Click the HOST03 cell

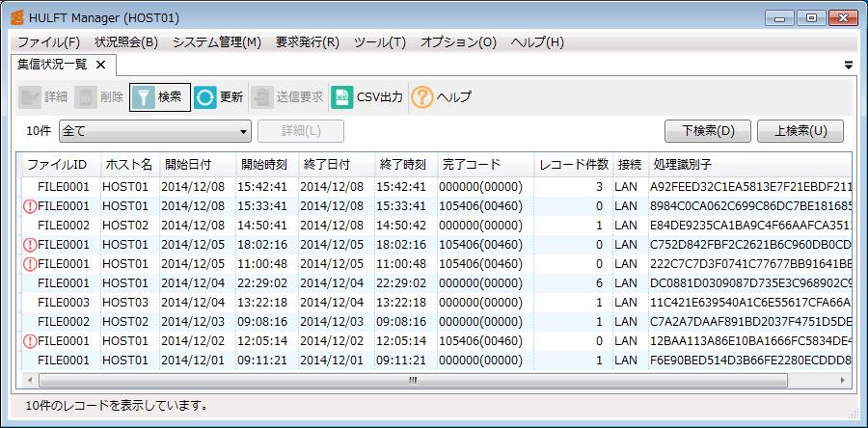tap(125, 303)
